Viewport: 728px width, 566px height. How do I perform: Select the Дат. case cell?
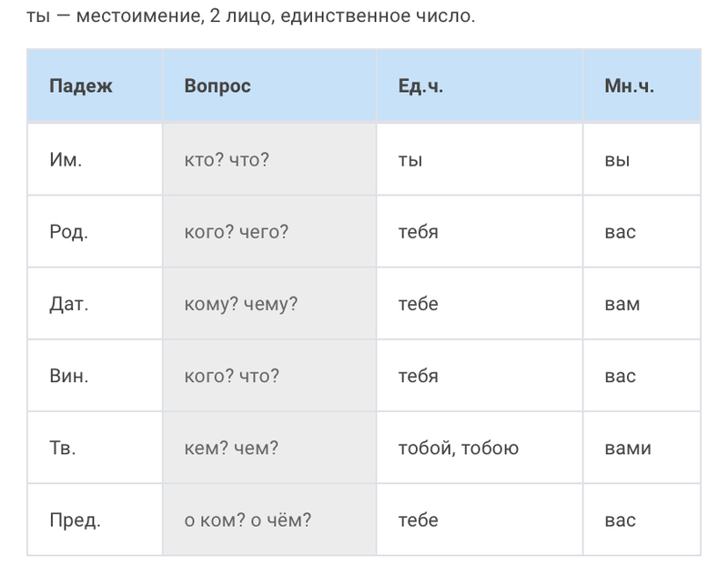pyautogui.click(x=68, y=304)
